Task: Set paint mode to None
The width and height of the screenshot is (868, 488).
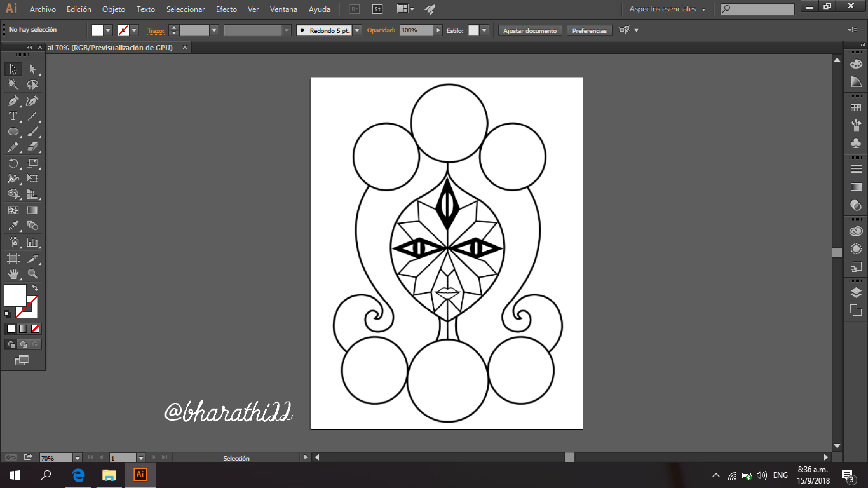Action: coord(35,329)
